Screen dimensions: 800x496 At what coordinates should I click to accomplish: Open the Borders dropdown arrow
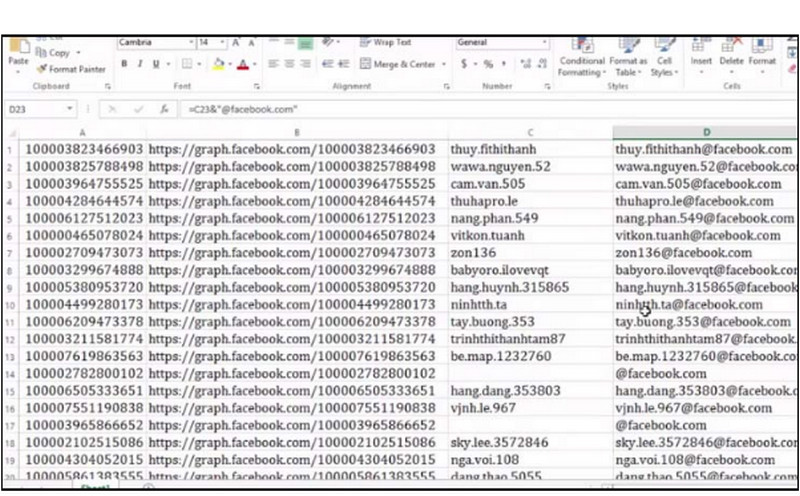coord(199,64)
